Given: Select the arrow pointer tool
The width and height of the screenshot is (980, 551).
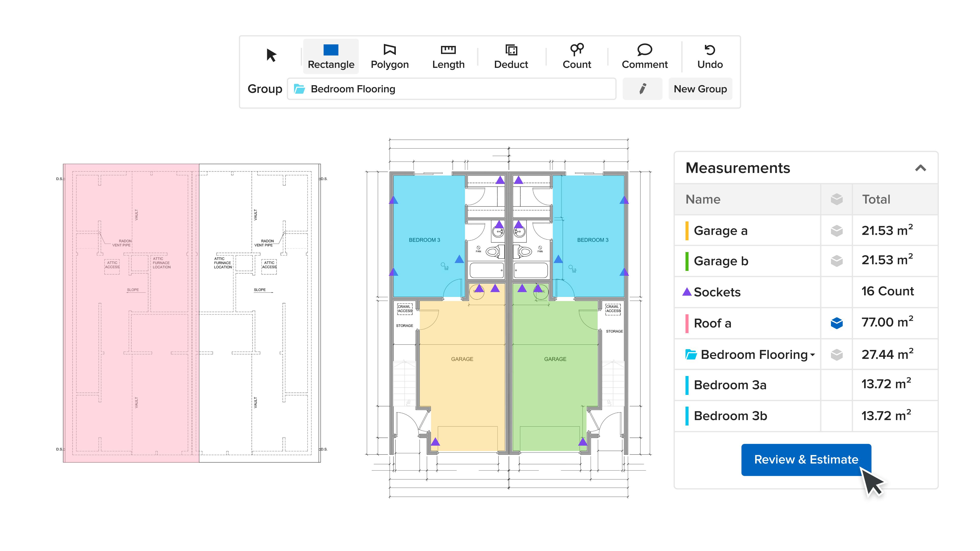Looking at the screenshot, I should [271, 56].
